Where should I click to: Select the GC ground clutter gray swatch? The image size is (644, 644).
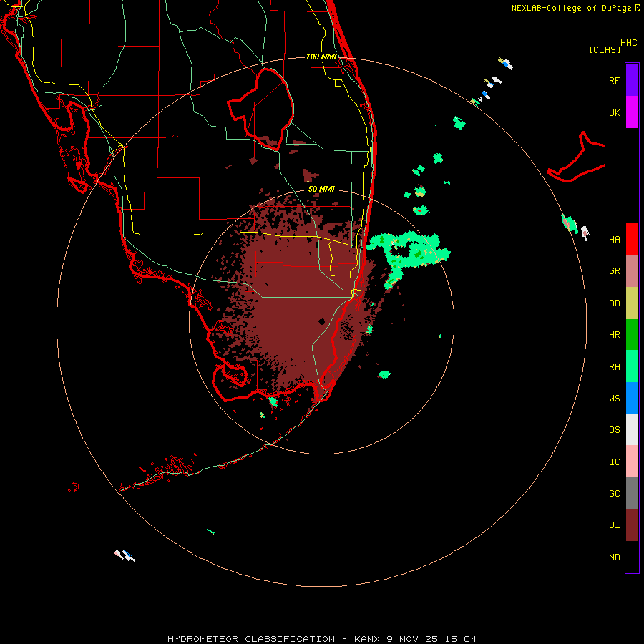(632, 493)
